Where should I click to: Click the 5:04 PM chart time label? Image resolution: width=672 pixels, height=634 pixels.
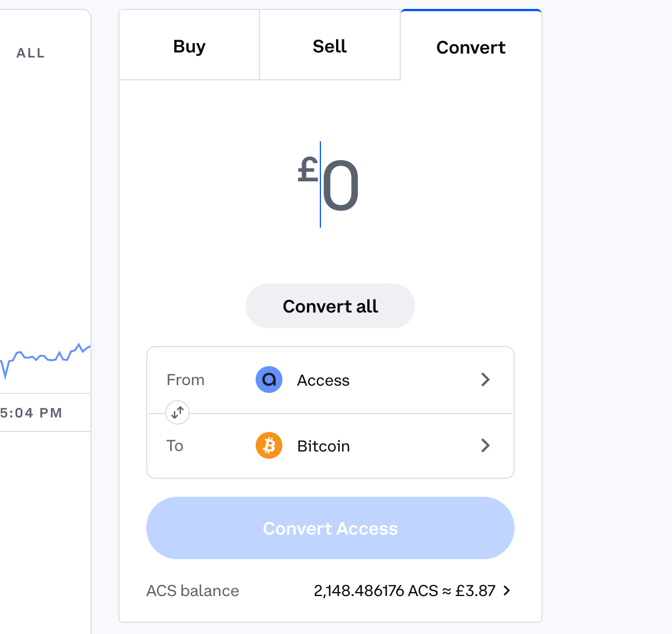click(x=31, y=413)
